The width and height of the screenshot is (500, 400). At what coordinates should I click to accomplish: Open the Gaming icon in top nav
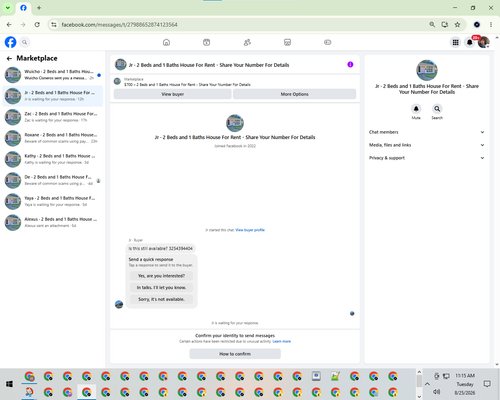pos(328,42)
